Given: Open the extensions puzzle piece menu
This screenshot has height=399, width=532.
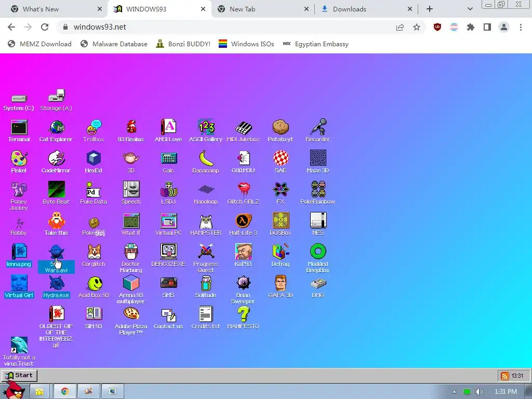Looking at the screenshot, I should point(471,27).
